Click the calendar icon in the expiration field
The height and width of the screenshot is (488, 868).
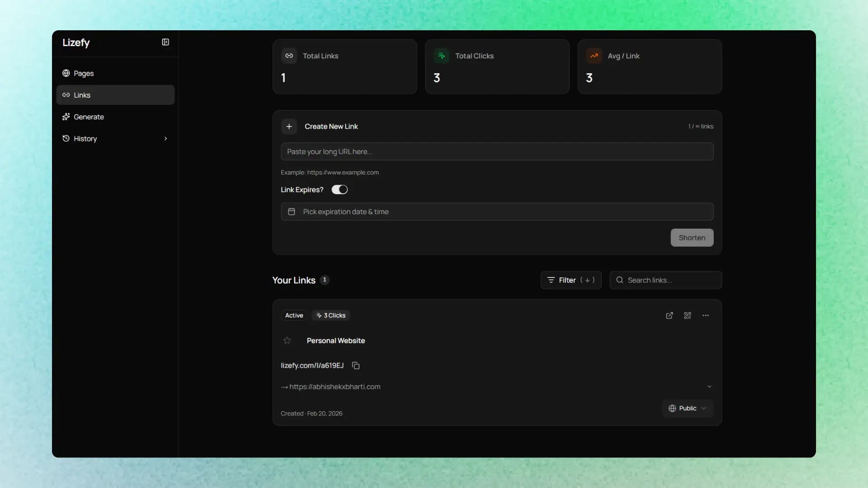pyautogui.click(x=292, y=211)
